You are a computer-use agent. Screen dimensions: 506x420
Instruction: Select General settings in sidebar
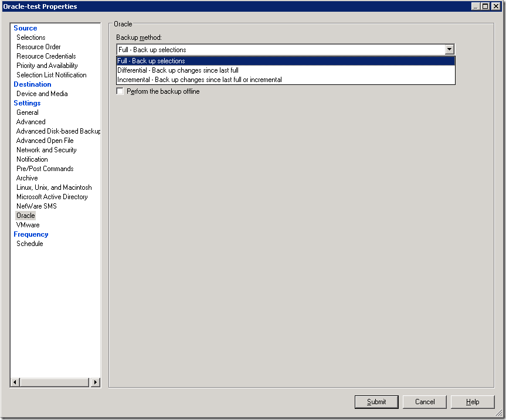(x=28, y=112)
